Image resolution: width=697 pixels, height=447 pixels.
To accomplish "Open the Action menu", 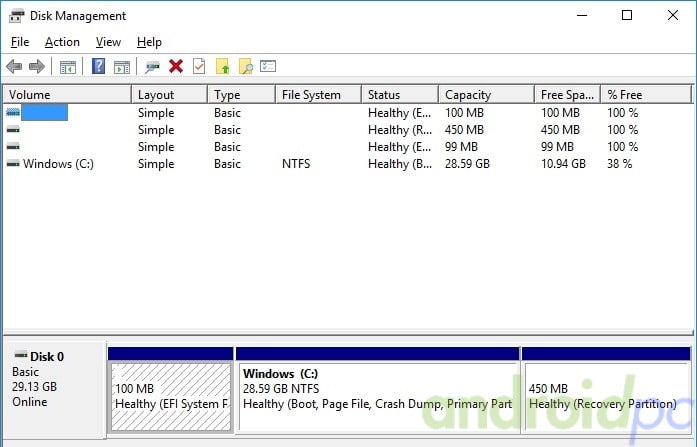I will 62,42.
